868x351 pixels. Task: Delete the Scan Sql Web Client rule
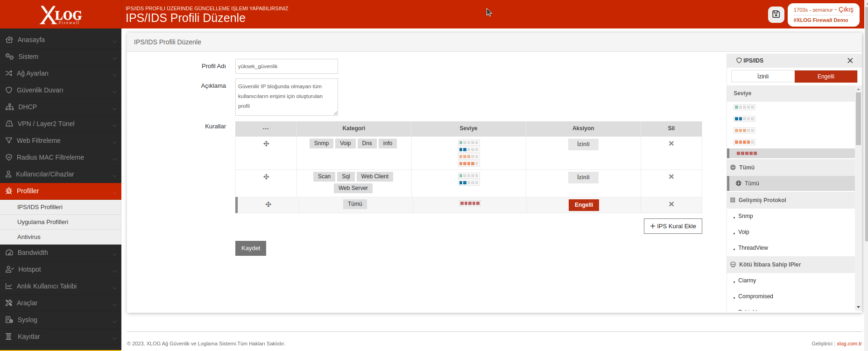click(671, 177)
